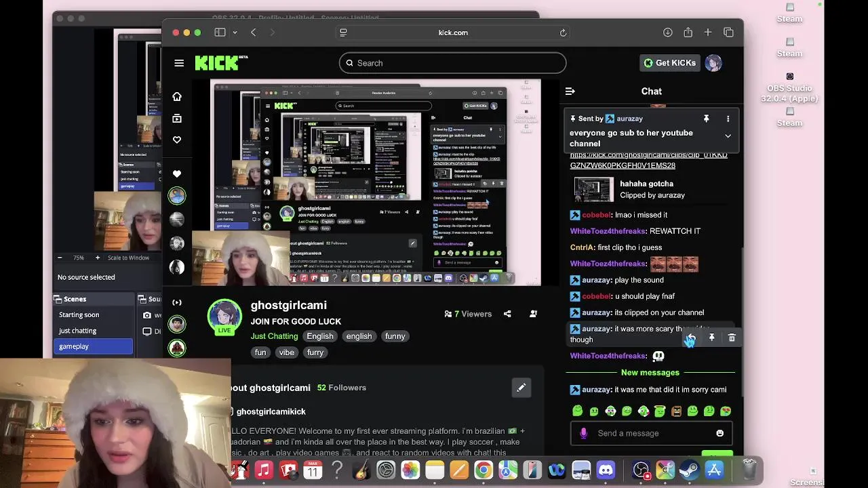The width and height of the screenshot is (868, 488).
Task: Open the profile avatar in Kick header
Action: [713, 63]
